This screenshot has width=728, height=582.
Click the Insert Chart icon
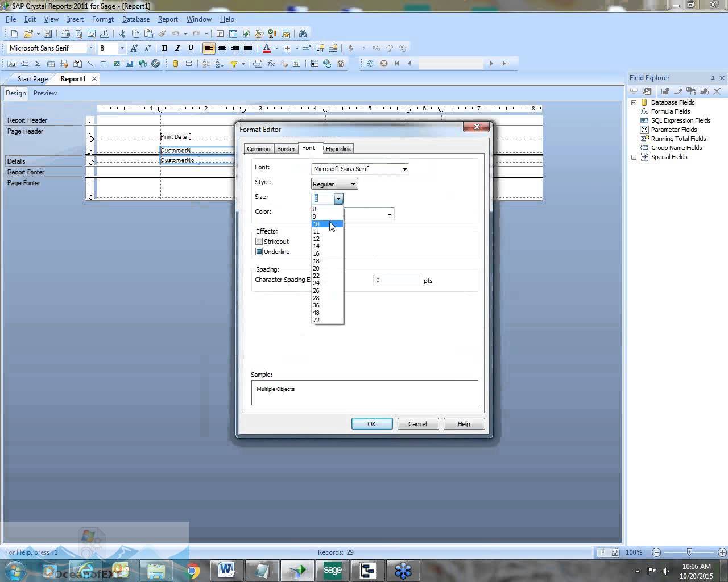(130, 64)
